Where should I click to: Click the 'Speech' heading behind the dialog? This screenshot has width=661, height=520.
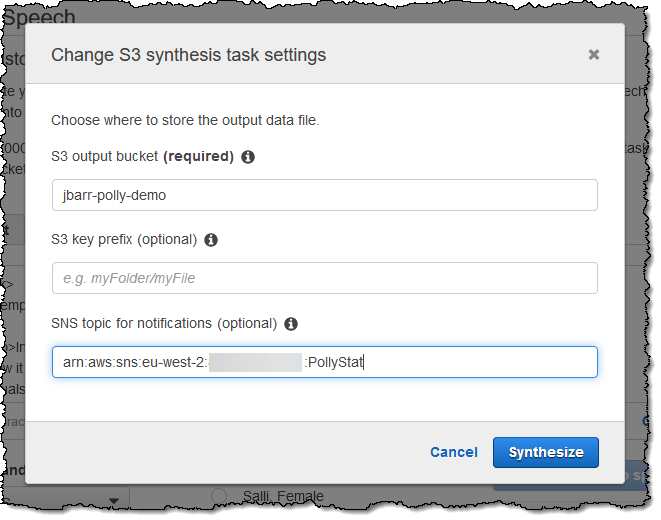coord(38,15)
